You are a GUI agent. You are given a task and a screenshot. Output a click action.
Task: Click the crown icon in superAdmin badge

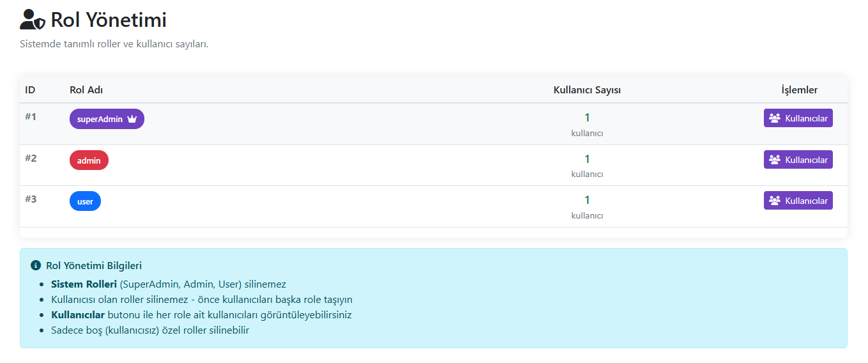pos(132,119)
